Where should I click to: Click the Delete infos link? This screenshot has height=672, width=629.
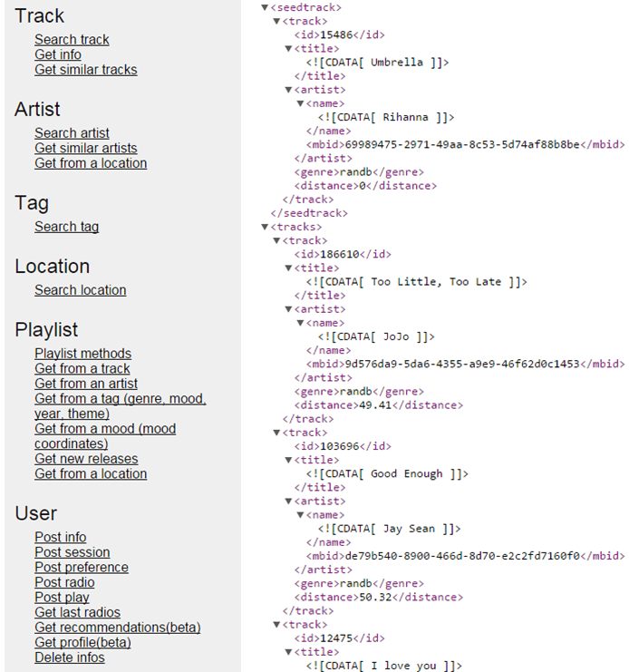[x=70, y=657]
